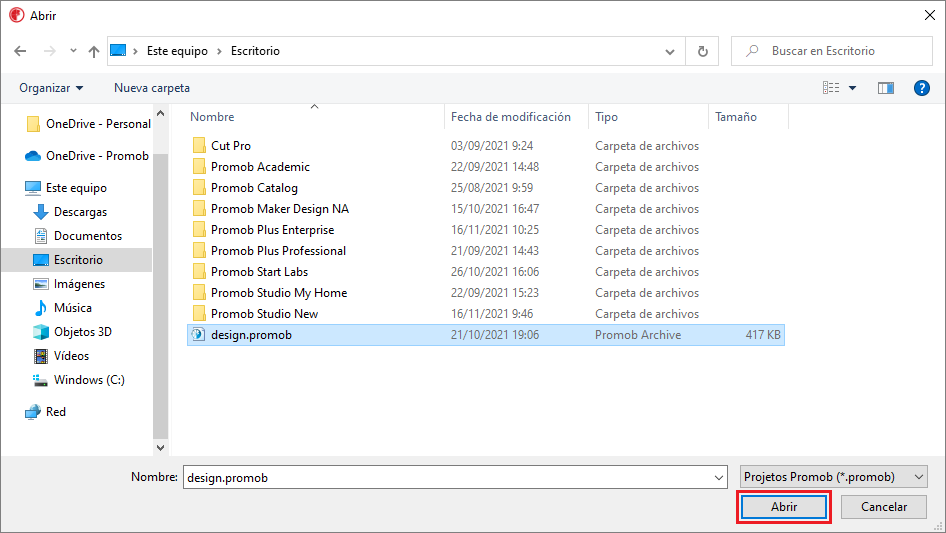The image size is (946, 533).
Task: Create a folder with Nueva carpeta
Action: pyautogui.click(x=152, y=88)
